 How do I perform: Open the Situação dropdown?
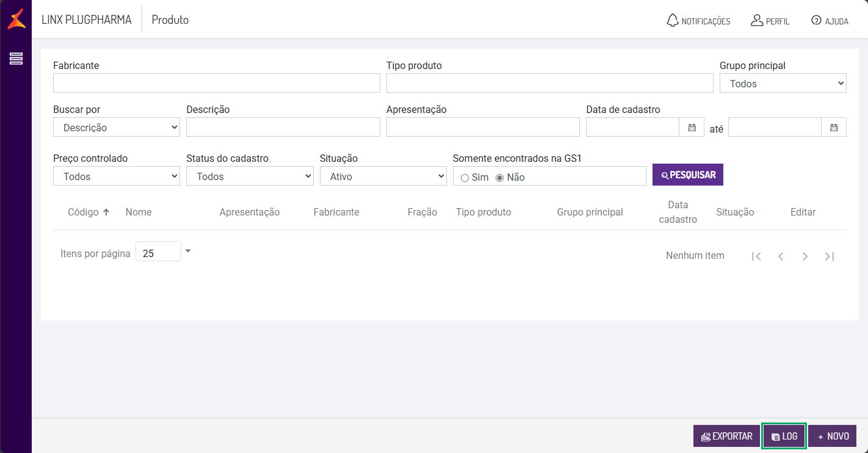[383, 176]
